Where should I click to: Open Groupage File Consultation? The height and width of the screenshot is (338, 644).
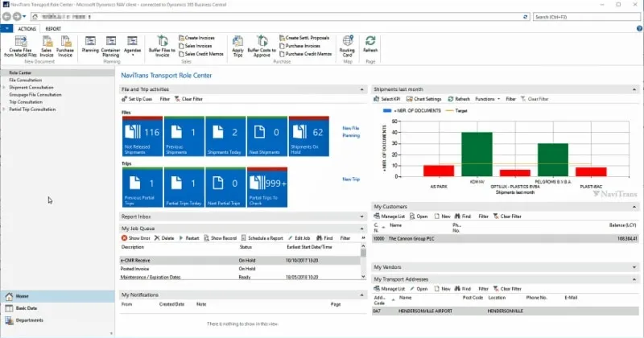tap(35, 95)
